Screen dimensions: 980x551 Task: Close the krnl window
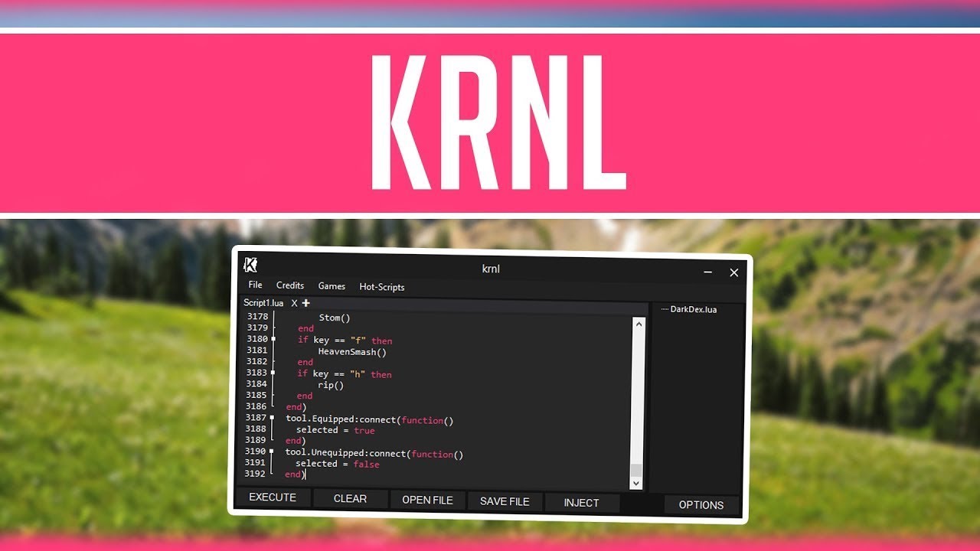(733, 272)
